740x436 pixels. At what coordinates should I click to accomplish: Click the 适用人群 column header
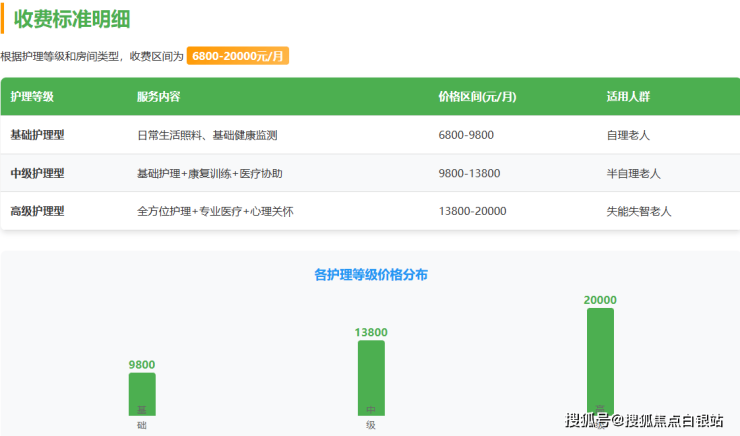point(626,97)
